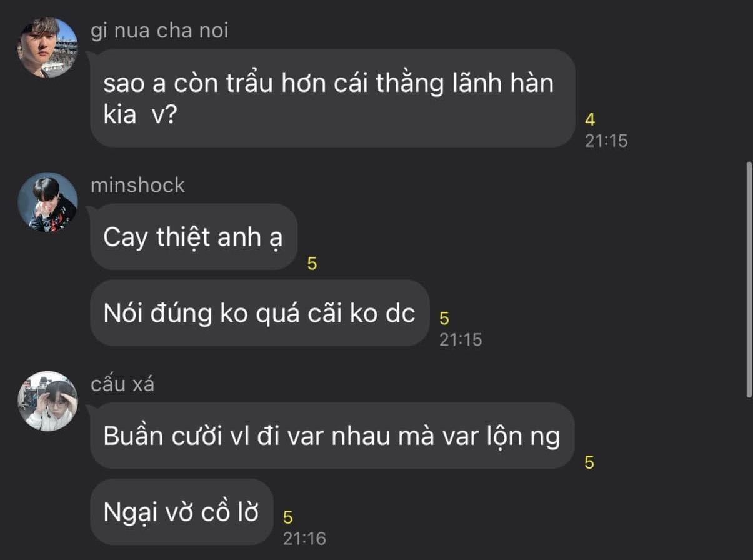Click reaction count 5 beside 'Buồn cười vl'
Viewport: 753px width, 560px height.
(x=589, y=463)
